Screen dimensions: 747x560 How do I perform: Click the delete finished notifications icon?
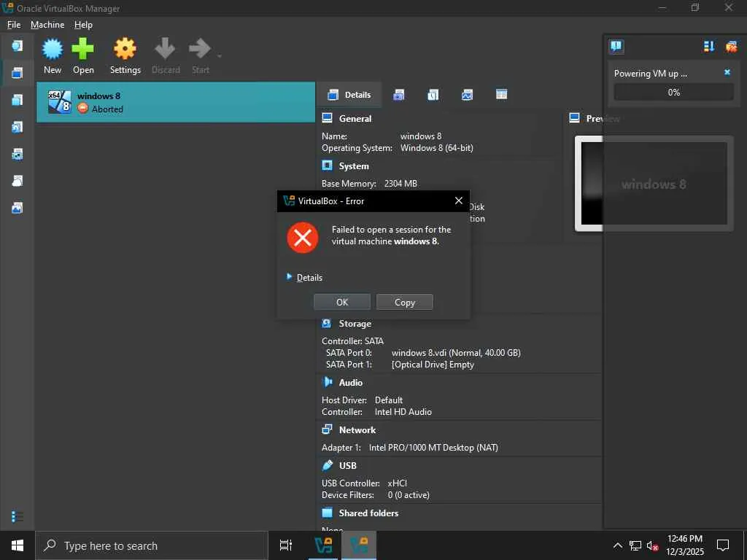(731, 46)
